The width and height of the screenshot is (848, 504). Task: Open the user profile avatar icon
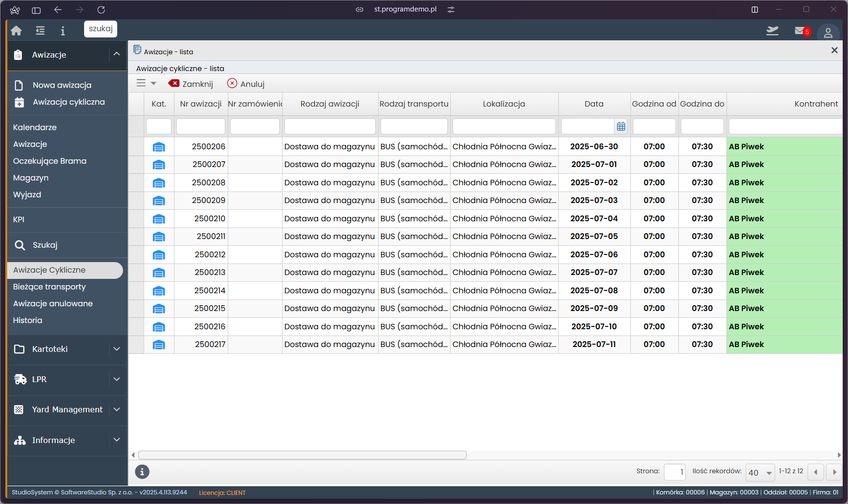tap(828, 33)
